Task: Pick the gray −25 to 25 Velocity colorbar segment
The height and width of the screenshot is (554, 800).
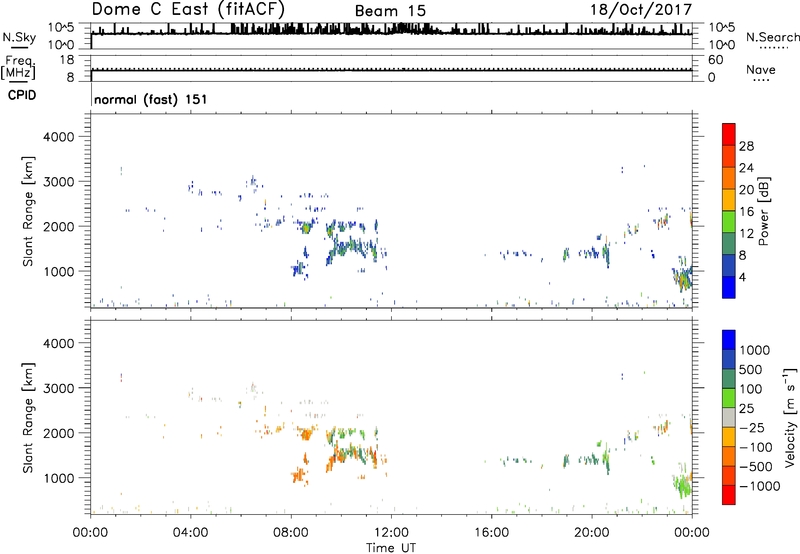Action: coord(729,417)
